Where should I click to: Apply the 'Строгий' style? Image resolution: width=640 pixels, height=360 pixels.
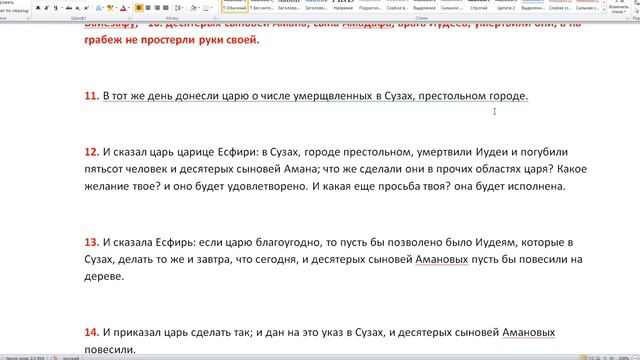point(478,6)
